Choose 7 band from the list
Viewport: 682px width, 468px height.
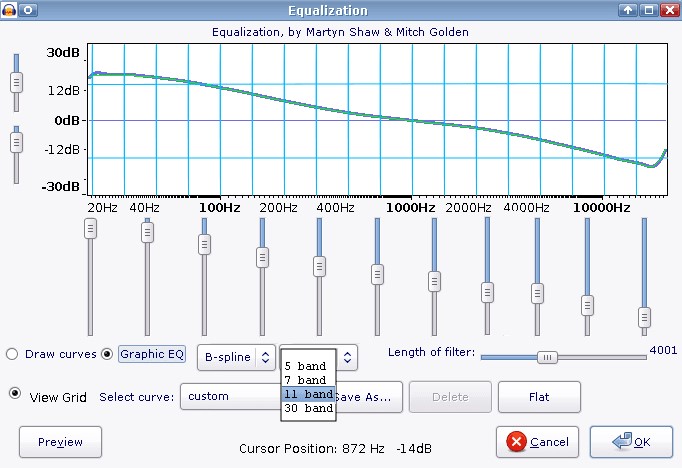(306, 380)
